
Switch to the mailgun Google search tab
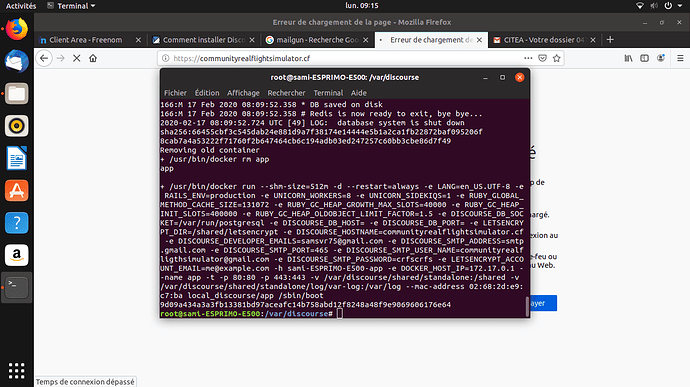coord(317,40)
